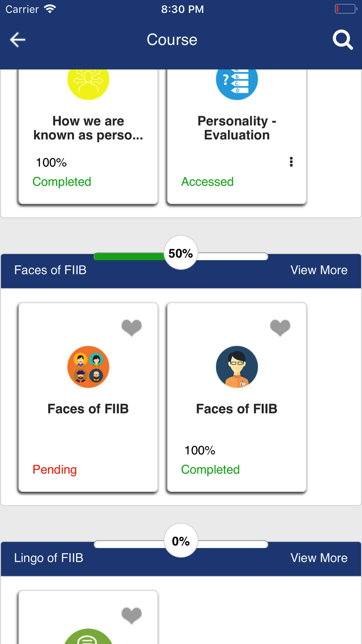
Task: Click the 50% progress indicator
Action: click(x=181, y=253)
